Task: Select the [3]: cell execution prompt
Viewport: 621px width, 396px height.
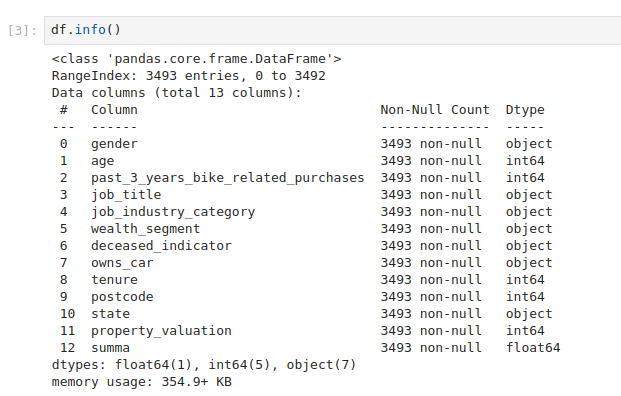Action: point(23,30)
